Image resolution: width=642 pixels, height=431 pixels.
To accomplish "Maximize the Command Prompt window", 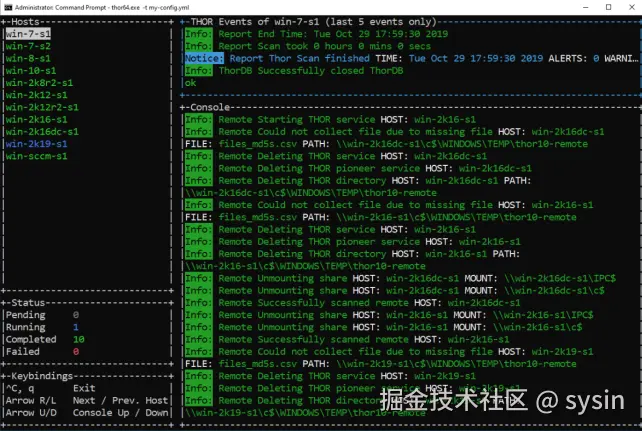I will point(608,7).
